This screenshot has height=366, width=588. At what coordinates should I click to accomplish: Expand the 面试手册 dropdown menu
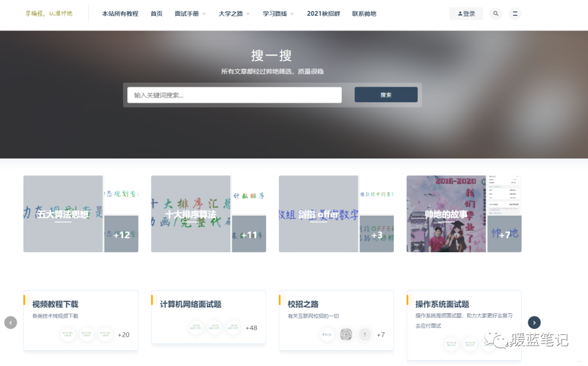190,14
